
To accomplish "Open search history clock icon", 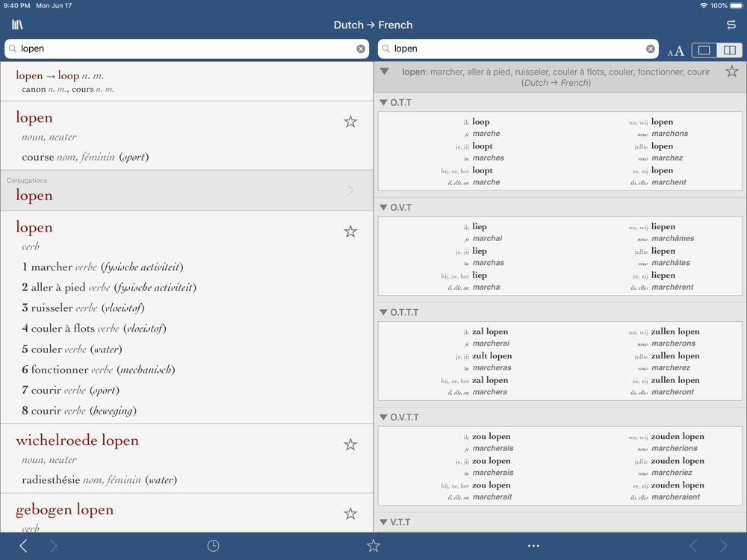I will (x=214, y=546).
